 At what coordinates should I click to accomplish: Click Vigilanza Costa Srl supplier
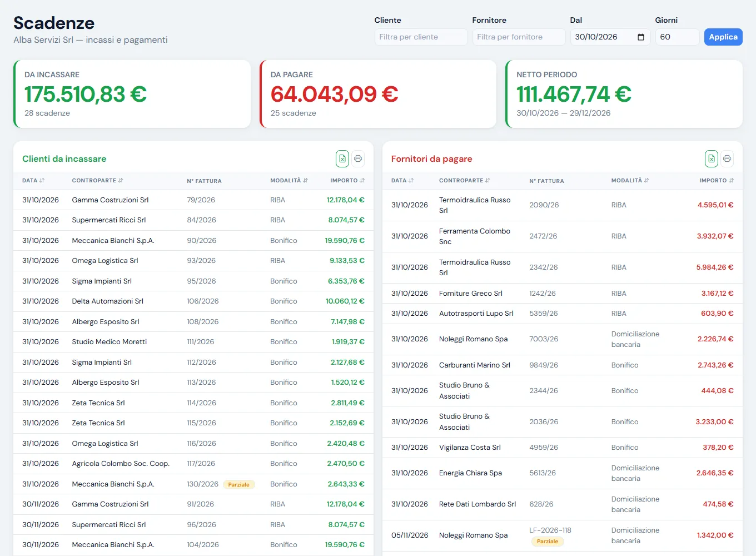click(x=470, y=448)
